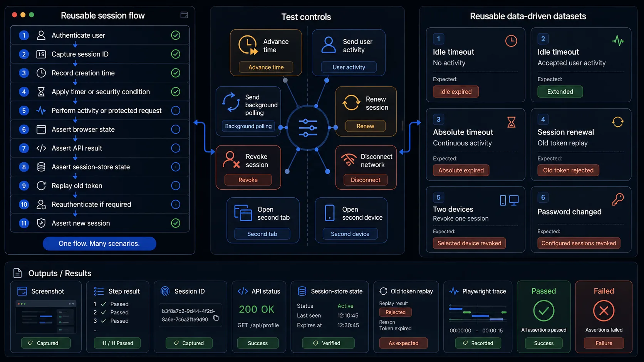
Task: Click the Open second tab windows icon
Action: pyautogui.click(x=243, y=213)
